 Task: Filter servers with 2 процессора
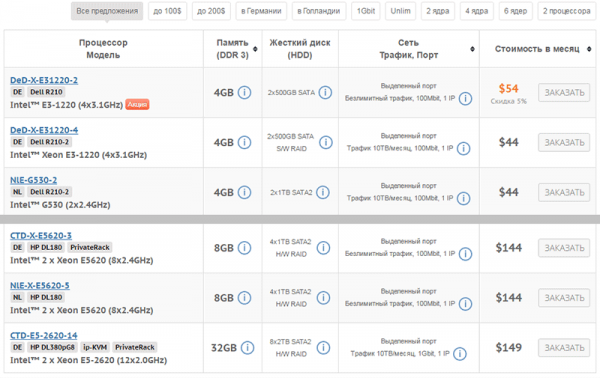(x=567, y=11)
